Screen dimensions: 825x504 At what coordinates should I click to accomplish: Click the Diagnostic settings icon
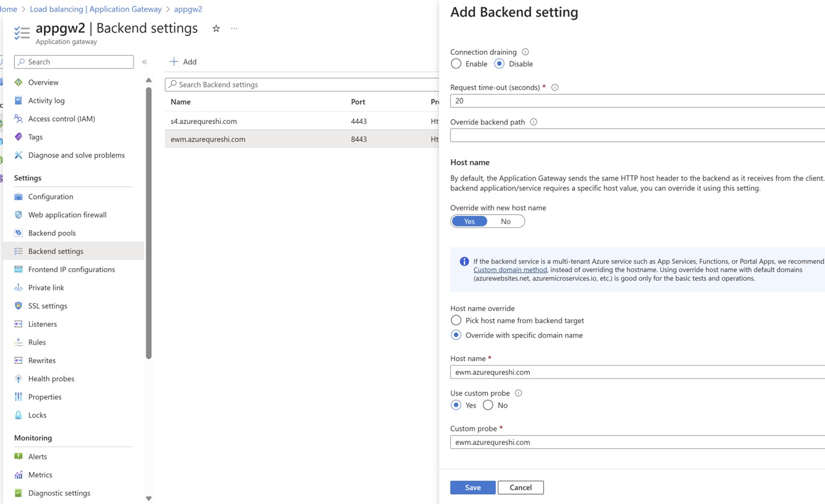(19, 493)
